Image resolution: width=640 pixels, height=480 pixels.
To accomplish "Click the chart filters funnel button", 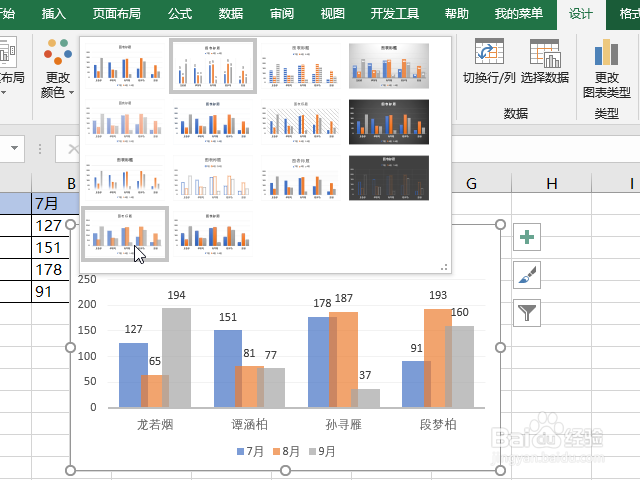I will point(527,313).
